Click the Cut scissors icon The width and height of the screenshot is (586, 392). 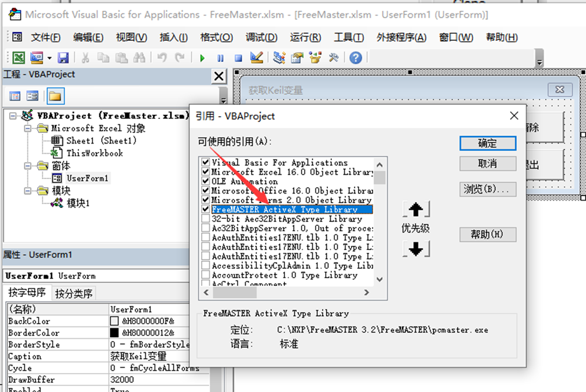(85, 58)
